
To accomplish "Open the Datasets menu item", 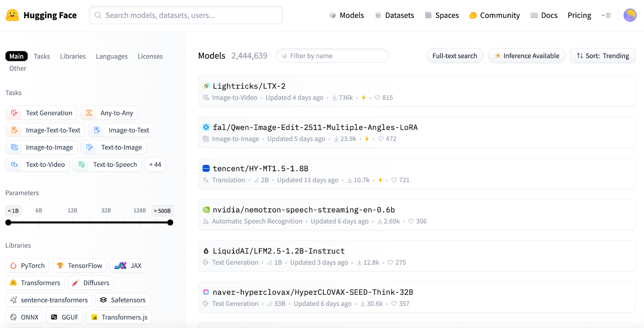I will (394, 15).
